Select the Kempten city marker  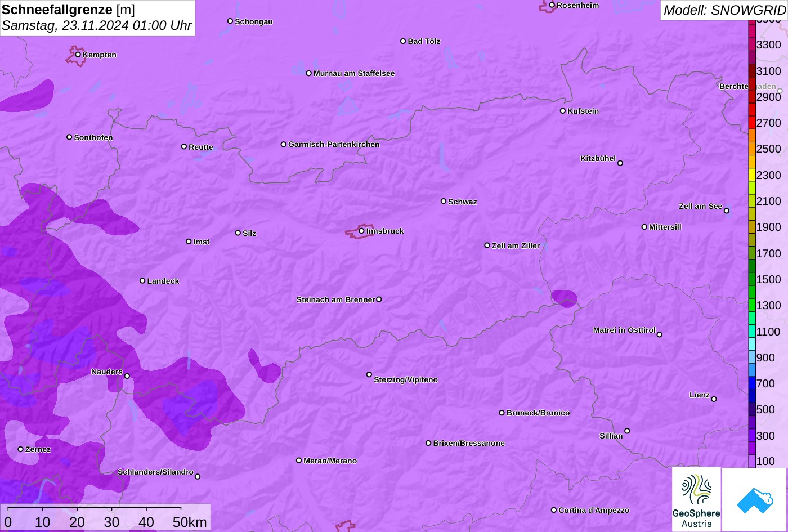pos(78,55)
